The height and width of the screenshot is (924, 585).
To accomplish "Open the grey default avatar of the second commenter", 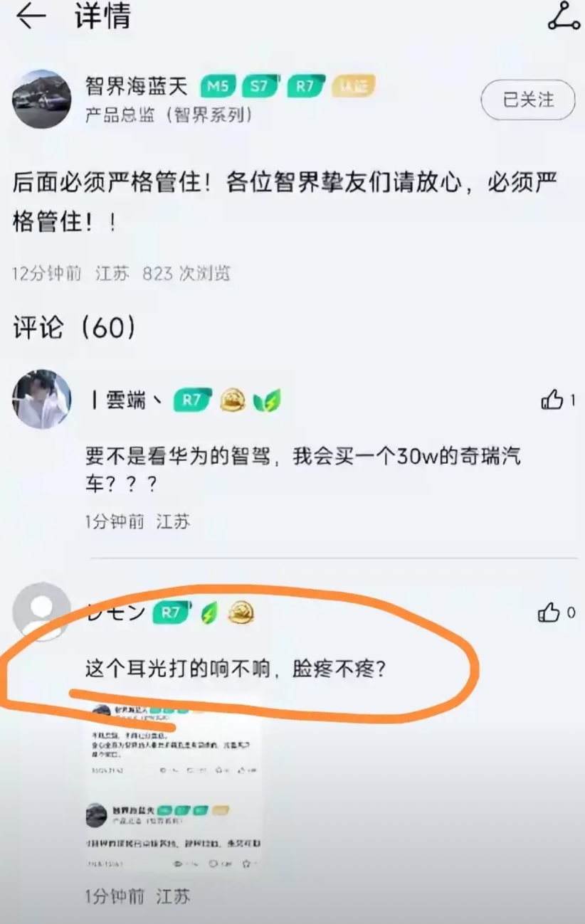I will point(42,611).
